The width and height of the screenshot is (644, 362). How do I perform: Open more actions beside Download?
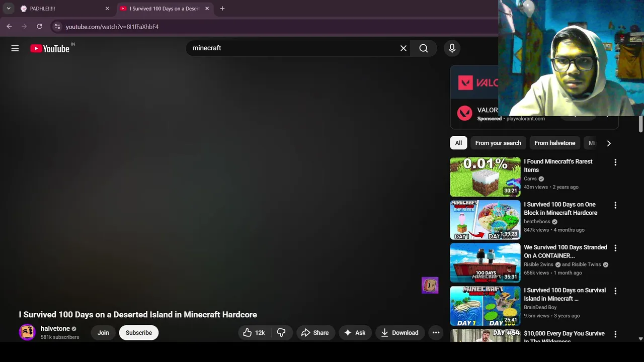436,333
